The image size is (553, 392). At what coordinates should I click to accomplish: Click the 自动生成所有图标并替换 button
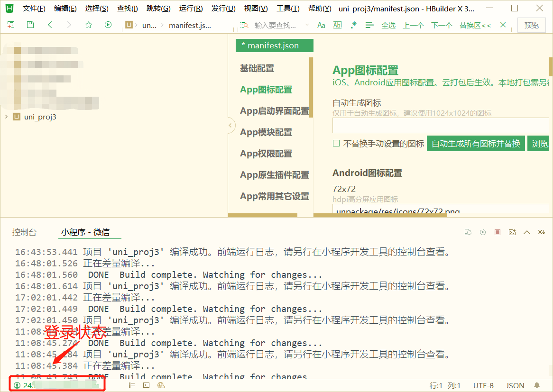[476, 143]
